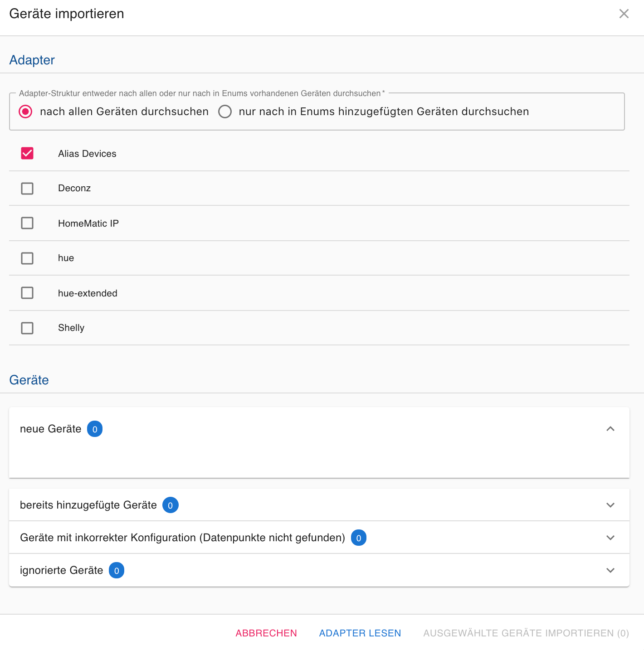This screenshot has height=650, width=644.
Task: Uncheck the Alias Devices checkbox
Action: tap(27, 153)
